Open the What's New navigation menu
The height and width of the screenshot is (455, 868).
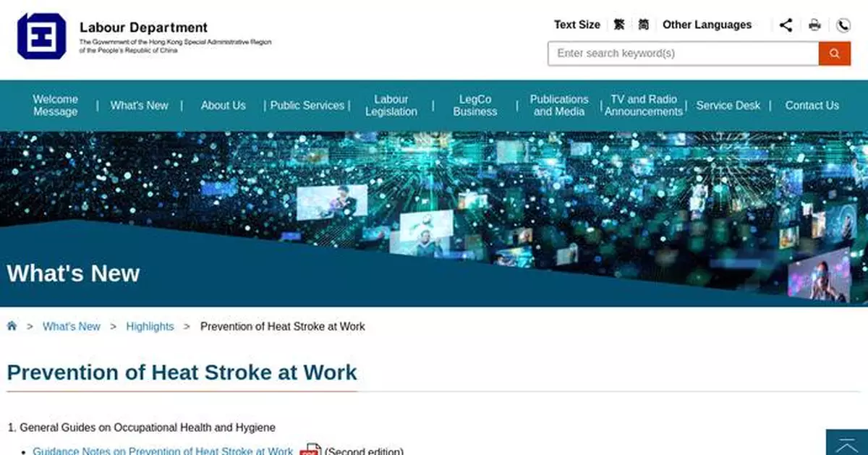coord(139,105)
